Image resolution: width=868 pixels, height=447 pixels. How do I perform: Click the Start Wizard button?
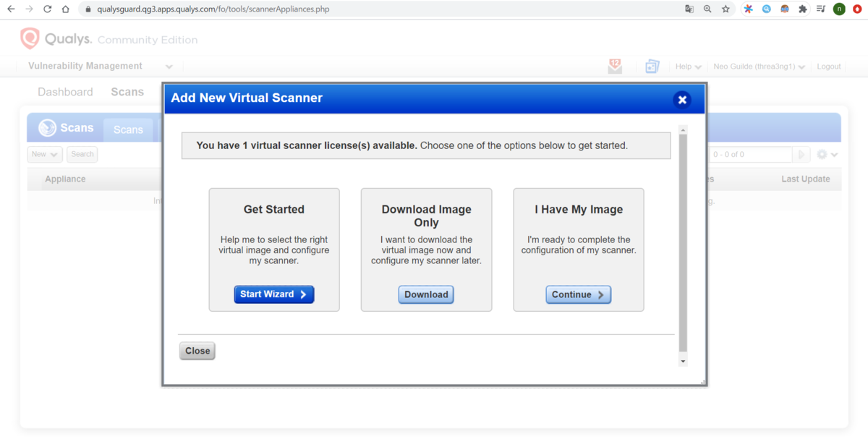tap(274, 294)
